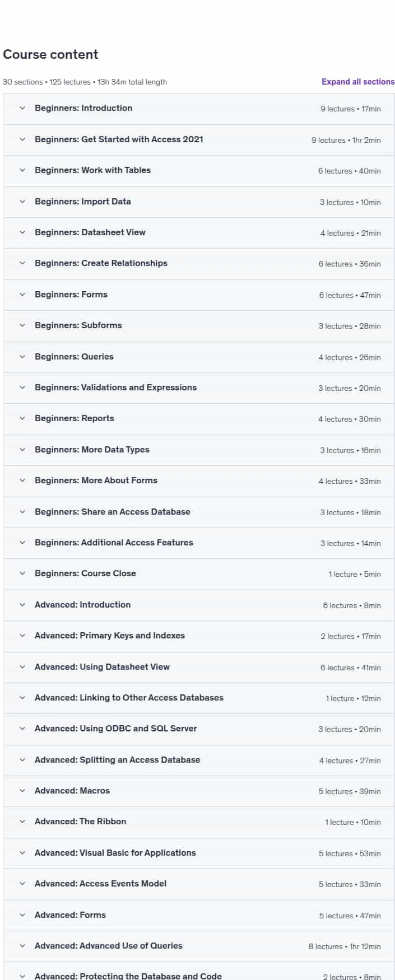Screen dimensions: 395x980
Task: Expand chevron for Validations and Expressions
Action: (22, 388)
